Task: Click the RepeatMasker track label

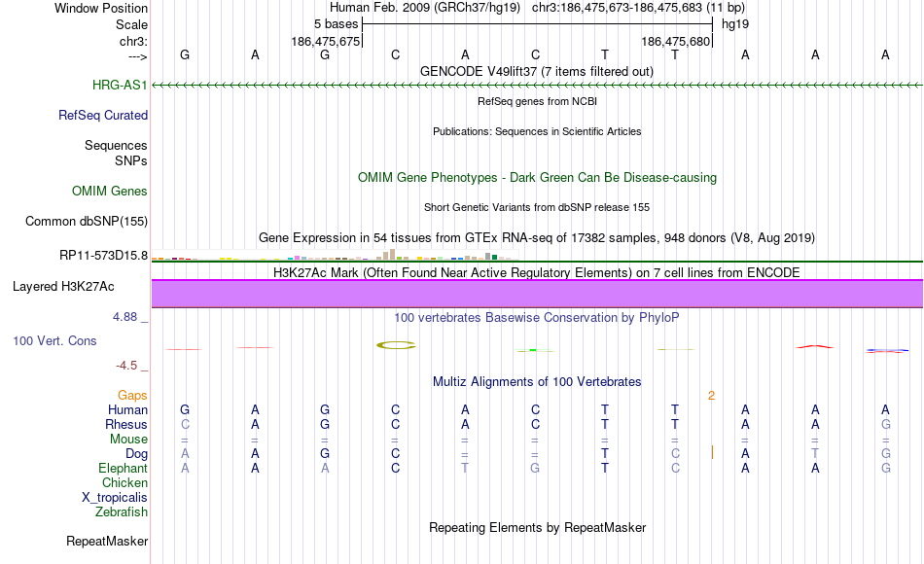Action: (x=107, y=541)
